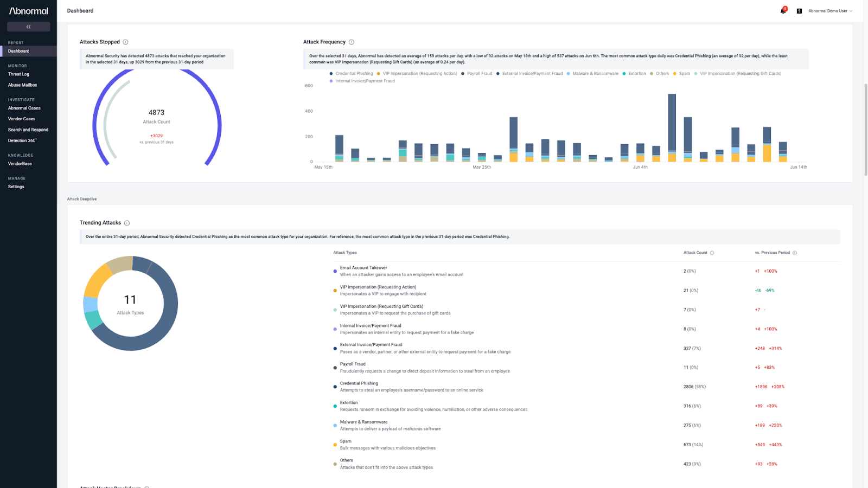Viewport: 868px width, 488px height.
Task: Select Email Account Takeover row
Action: pyautogui.click(x=586, y=271)
